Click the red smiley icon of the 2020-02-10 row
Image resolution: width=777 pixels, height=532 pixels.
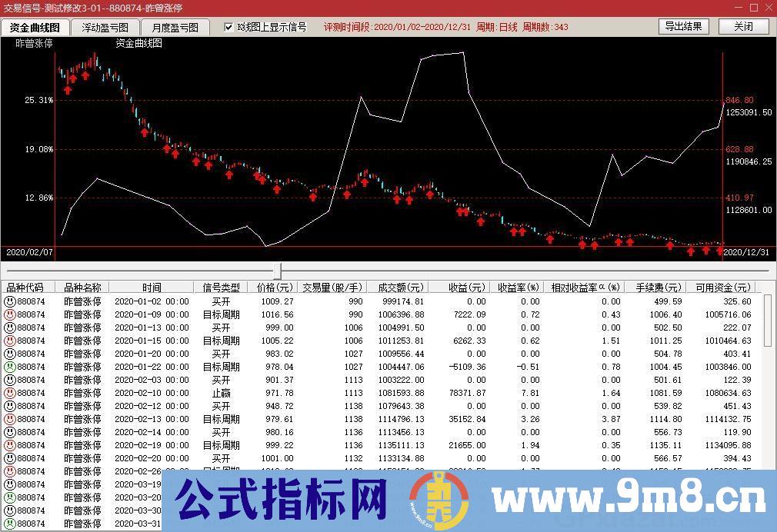[x=10, y=393]
